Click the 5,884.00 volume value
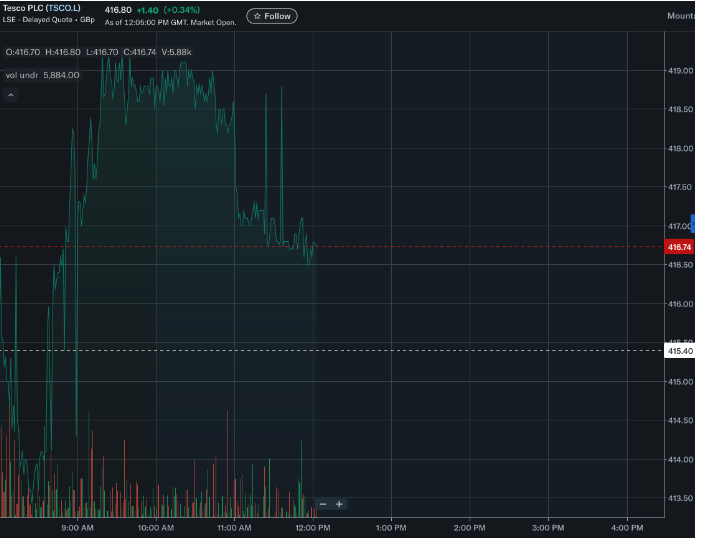Viewport: 701px width, 540px height. pos(62,75)
